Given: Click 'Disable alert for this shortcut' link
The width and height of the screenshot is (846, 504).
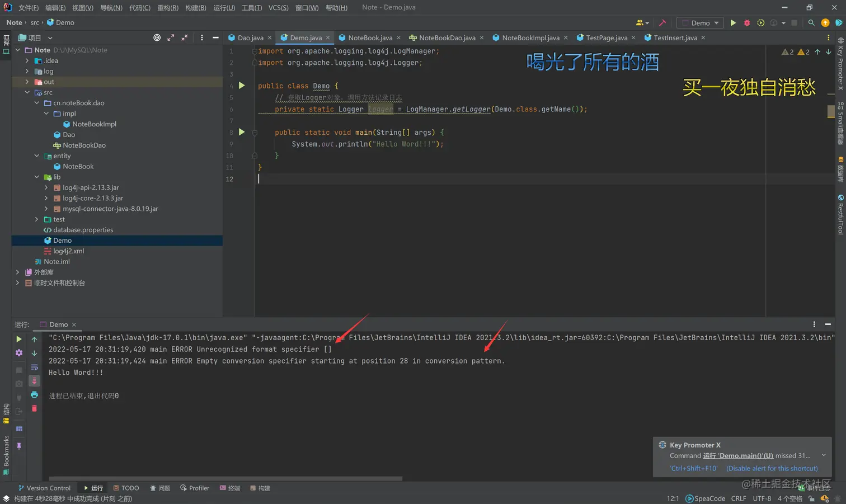Looking at the screenshot, I should (772, 468).
